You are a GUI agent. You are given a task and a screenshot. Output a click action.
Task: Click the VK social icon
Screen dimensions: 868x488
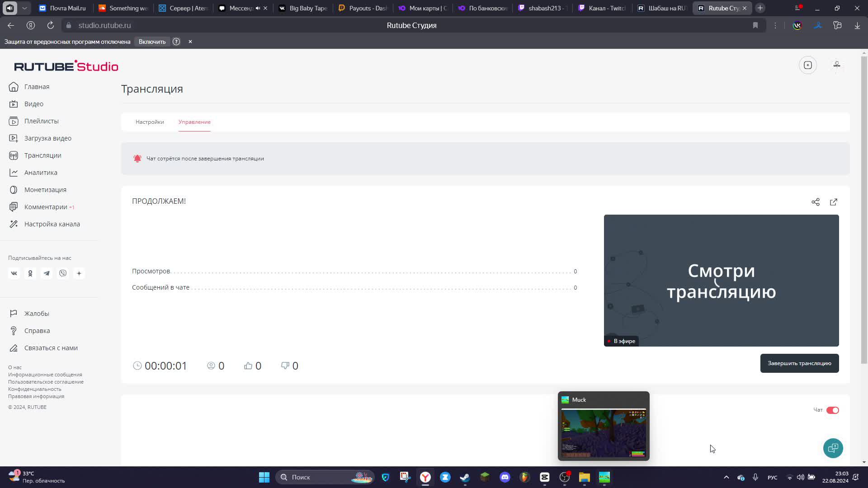14,273
